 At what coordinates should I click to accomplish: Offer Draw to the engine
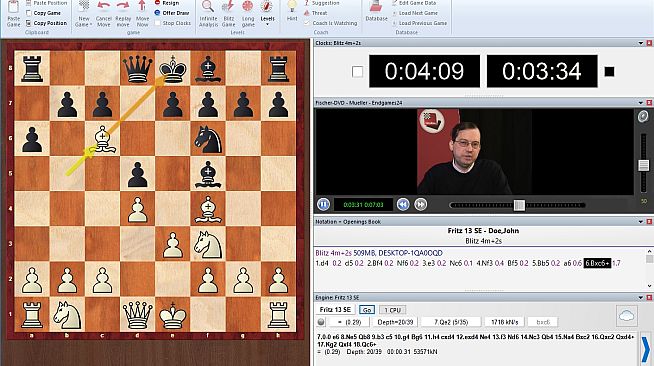(x=172, y=13)
